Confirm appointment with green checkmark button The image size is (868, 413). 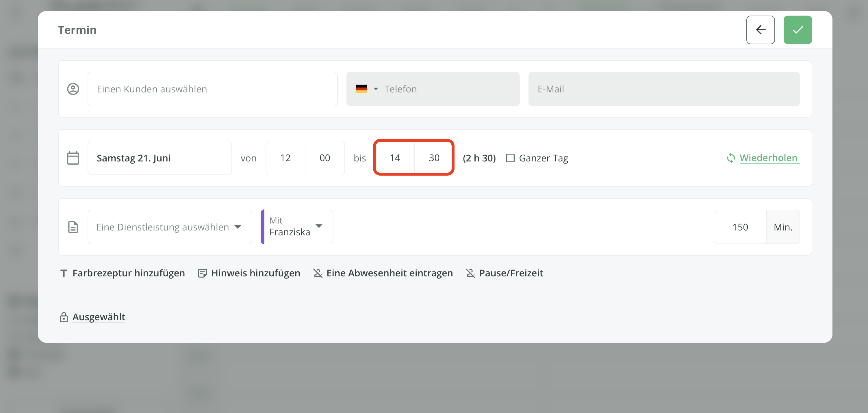click(797, 30)
